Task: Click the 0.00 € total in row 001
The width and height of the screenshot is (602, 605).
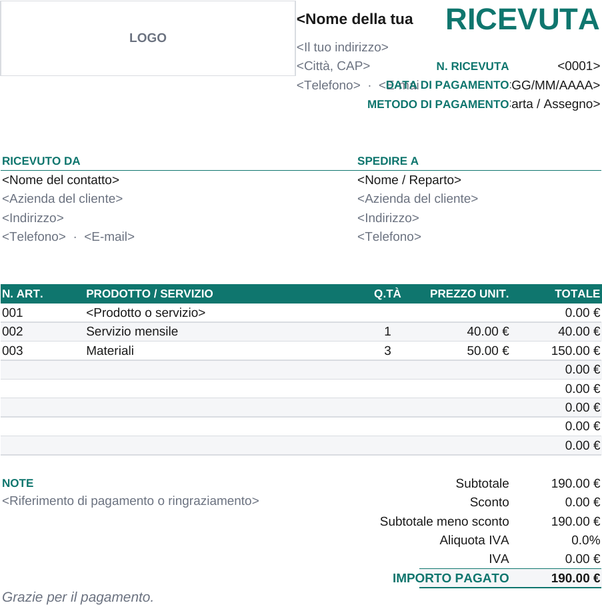Action: [x=582, y=313]
